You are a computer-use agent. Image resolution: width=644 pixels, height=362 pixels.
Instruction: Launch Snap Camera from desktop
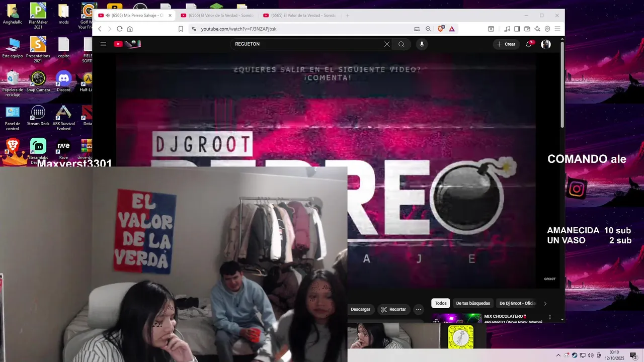[x=38, y=81]
